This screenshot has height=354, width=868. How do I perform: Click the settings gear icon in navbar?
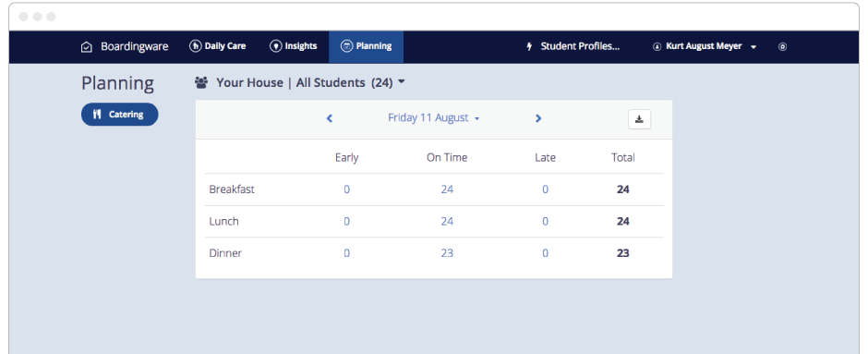pos(782,47)
